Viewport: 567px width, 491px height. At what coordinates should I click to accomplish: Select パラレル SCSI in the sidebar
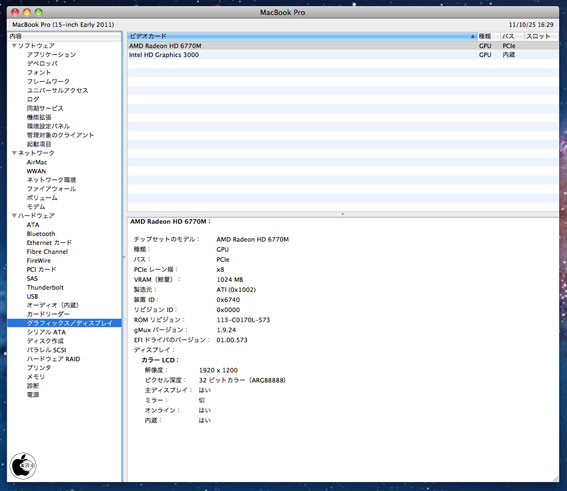pos(46,350)
